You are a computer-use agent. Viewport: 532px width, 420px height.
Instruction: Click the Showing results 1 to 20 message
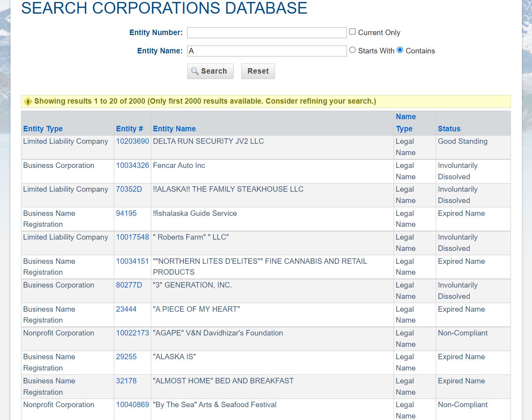coord(205,101)
